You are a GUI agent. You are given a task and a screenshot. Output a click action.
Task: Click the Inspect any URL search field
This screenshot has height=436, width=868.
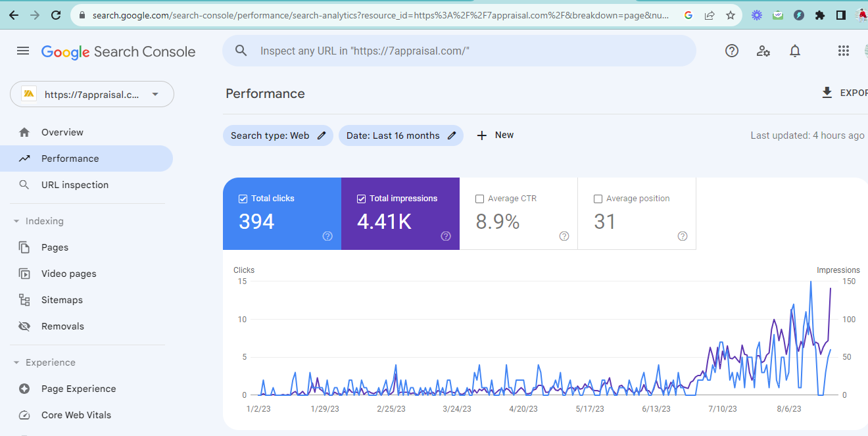point(459,51)
